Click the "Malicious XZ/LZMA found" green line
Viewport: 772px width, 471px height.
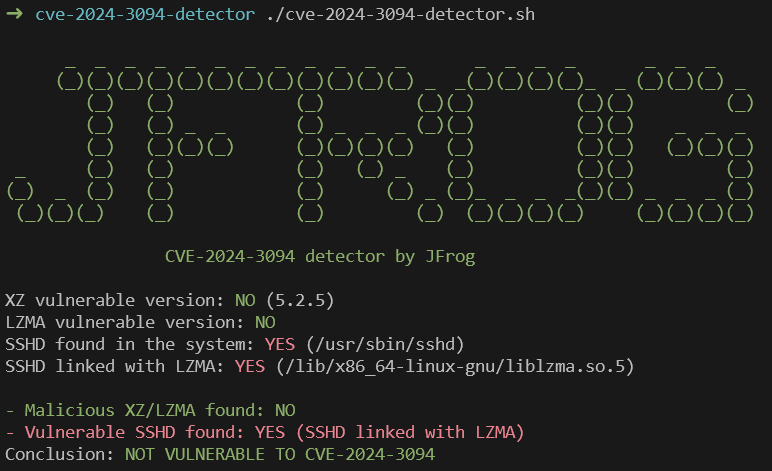click(x=150, y=410)
